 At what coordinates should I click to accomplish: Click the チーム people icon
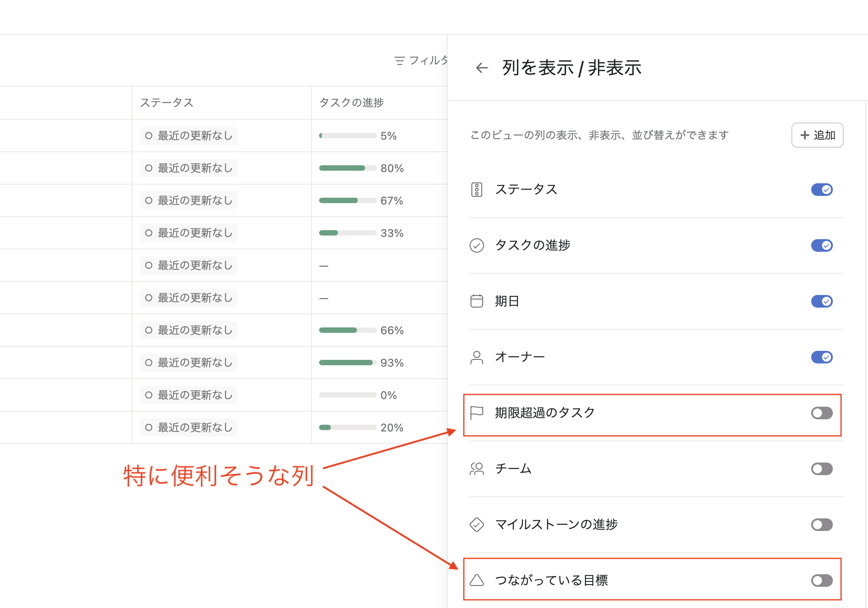pos(476,469)
